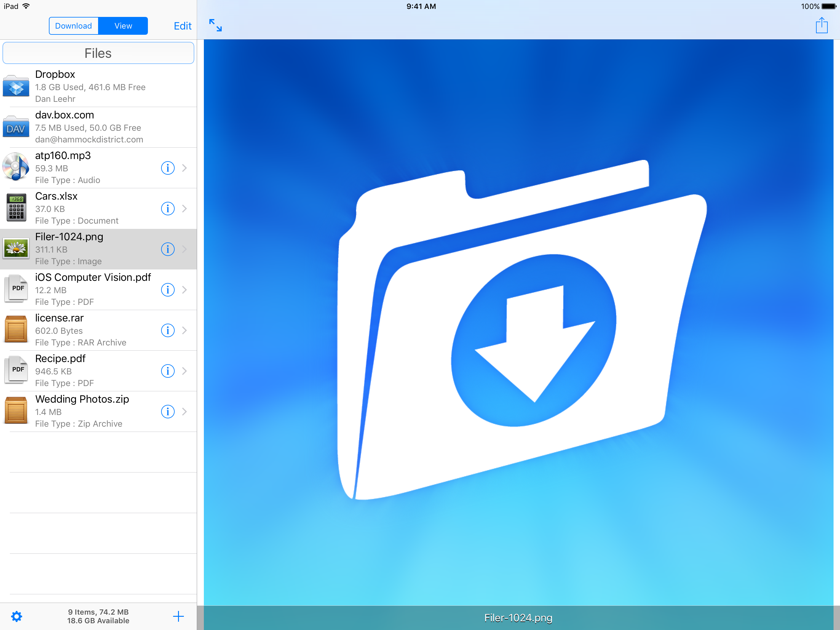This screenshot has width=840, height=630.
Task: Click the atp160.mp3 disclosure chevron
Action: (x=184, y=168)
